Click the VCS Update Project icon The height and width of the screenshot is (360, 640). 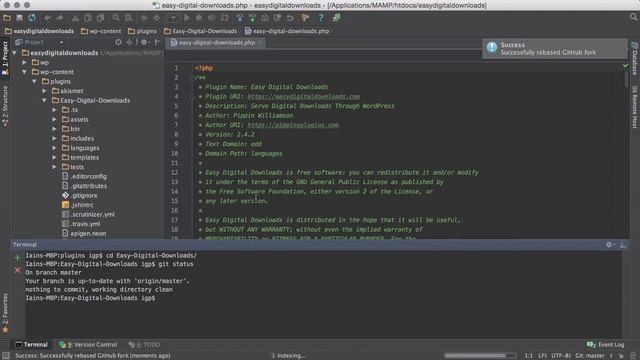(240, 18)
